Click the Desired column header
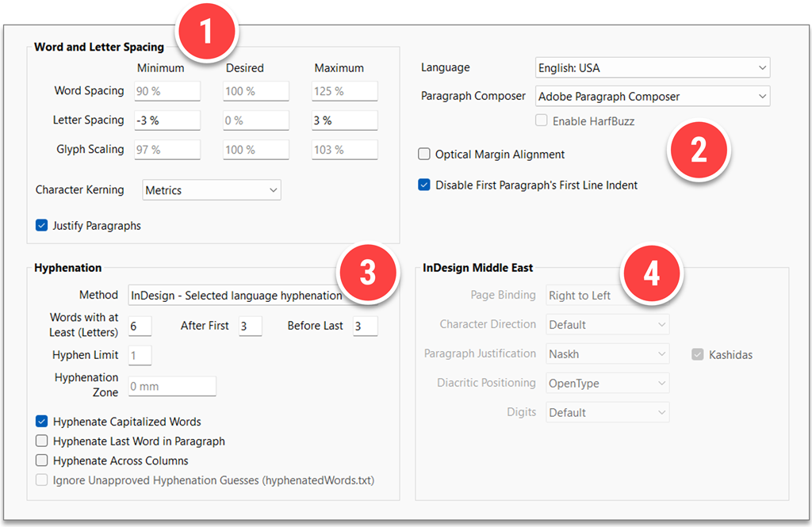The width and height of the screenshot is (812, 527). (244, 68)
